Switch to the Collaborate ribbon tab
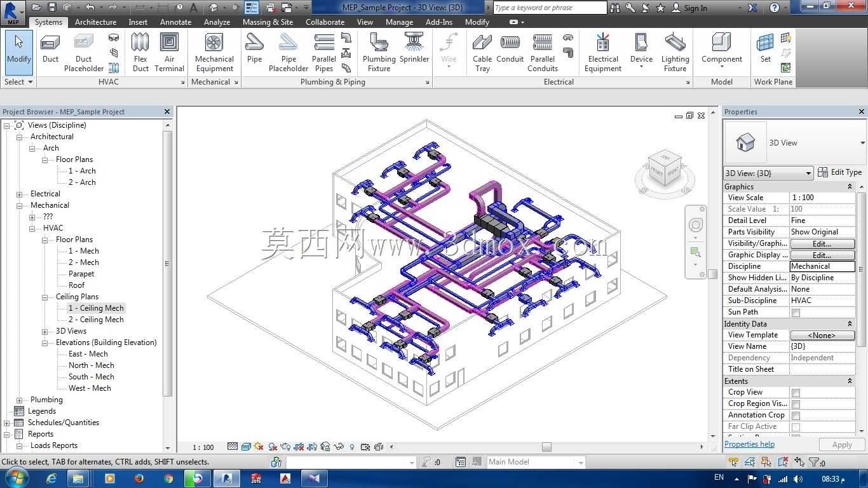This screenshot has width=868, height=488. click(325, 22)
